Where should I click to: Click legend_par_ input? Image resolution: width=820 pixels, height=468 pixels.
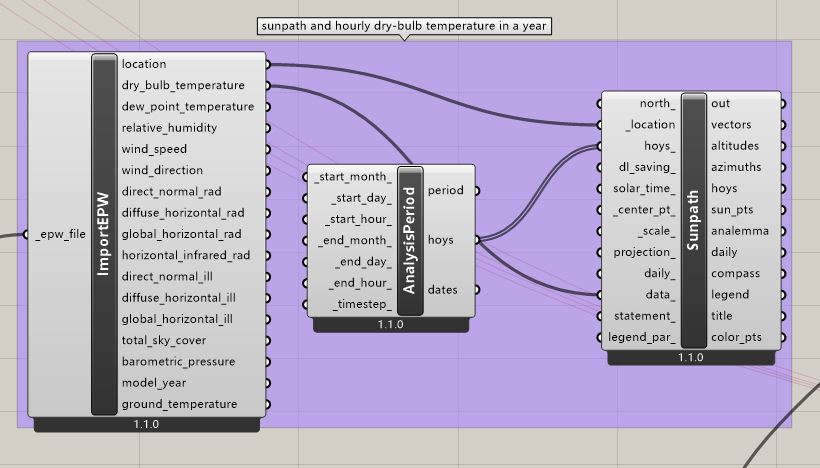tap(642, 337)
